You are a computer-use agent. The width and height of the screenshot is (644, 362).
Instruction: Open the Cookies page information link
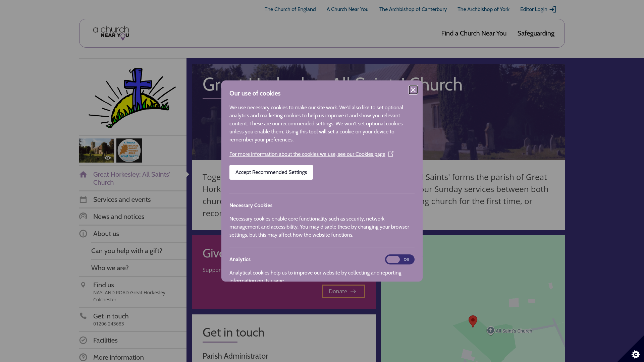pyautogui.click(x=307, y=154)
